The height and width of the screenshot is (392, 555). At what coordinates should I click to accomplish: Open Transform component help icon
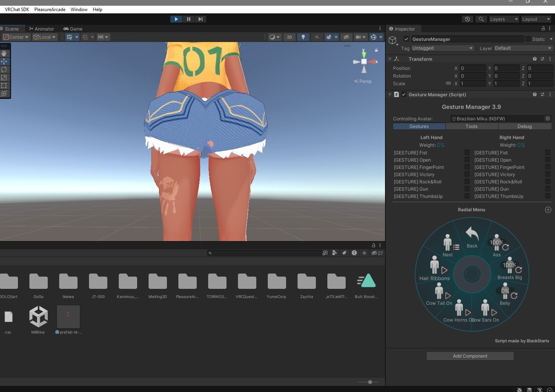[535, 59]
